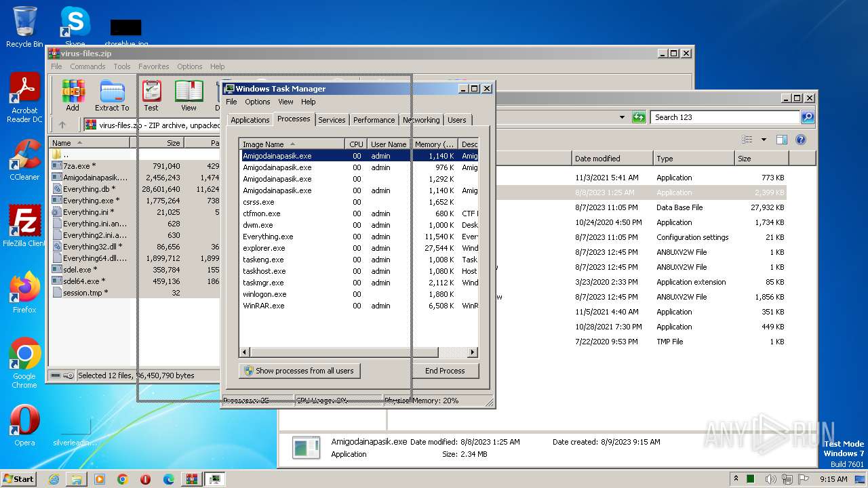This screenshot has width=868, height=488.
Task: Click Task Manager icon in the taskbar
Action: click(214, 479)
